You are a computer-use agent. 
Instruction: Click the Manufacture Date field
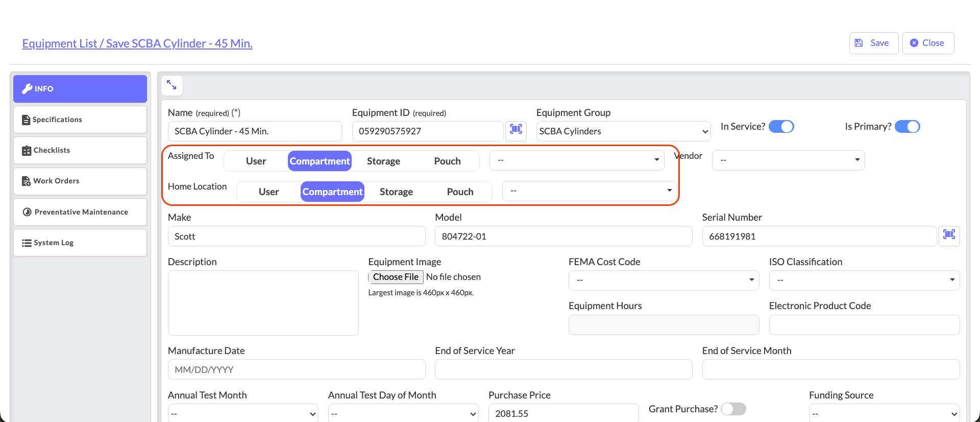click(x=297, y=369)
